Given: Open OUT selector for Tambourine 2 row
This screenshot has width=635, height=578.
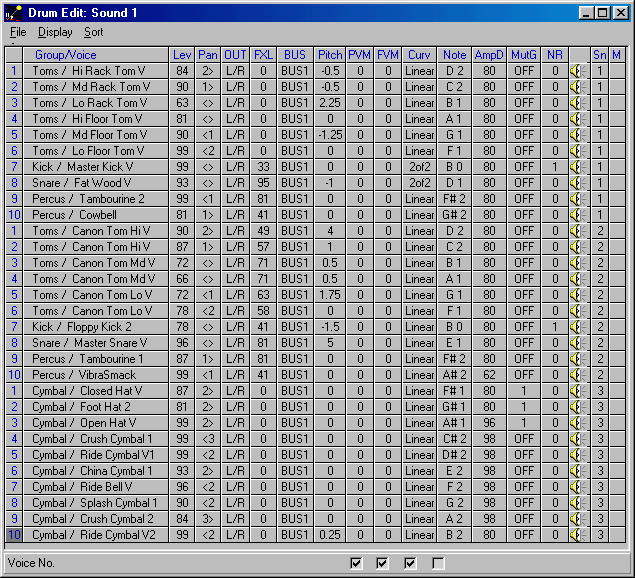Looking at the screenshot, I should (x=235, y=199).
